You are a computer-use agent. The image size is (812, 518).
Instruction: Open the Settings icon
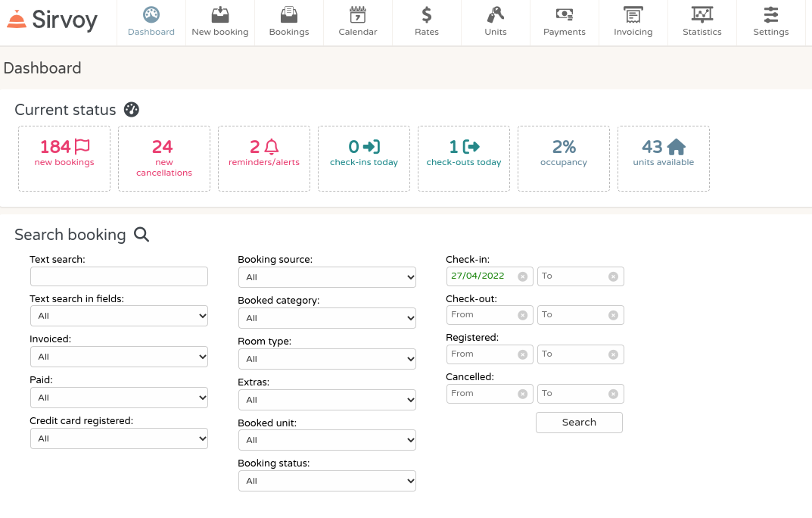[x=770, y=14]
